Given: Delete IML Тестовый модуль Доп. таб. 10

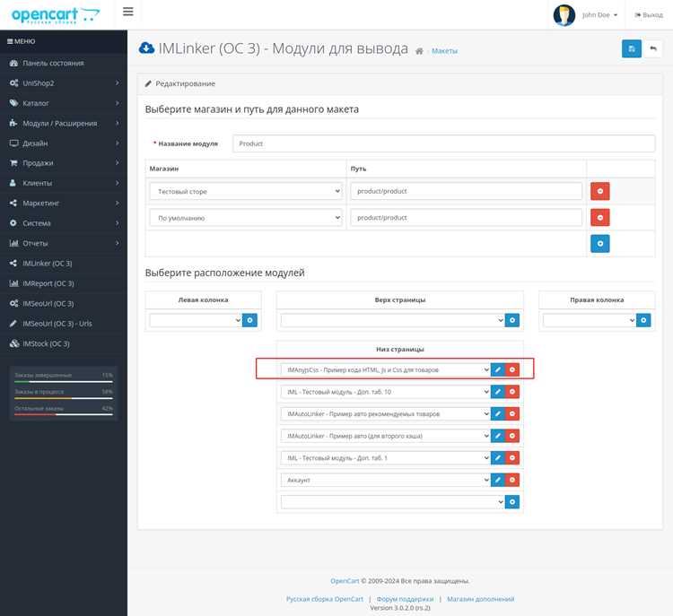Looking at the screenshot, I should click(512, 392).
